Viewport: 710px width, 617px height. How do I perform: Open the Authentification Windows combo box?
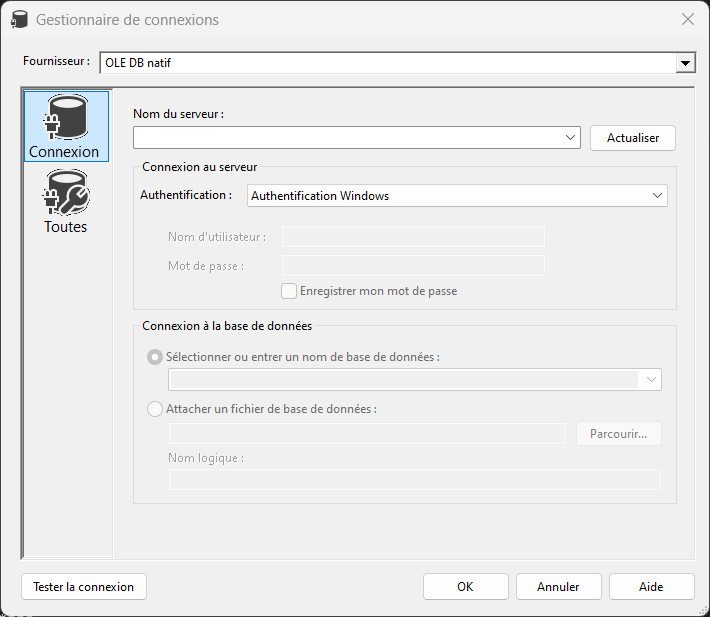457,196
